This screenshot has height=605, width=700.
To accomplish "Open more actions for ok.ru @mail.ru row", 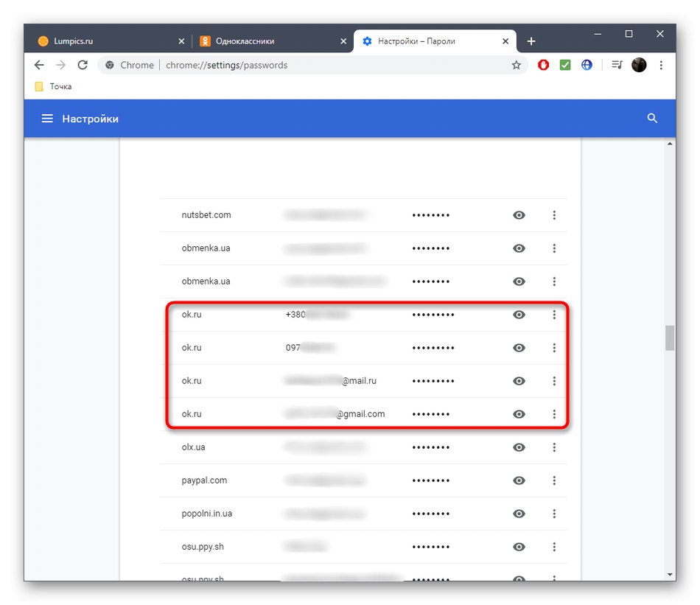I will (x=554, y=381).
